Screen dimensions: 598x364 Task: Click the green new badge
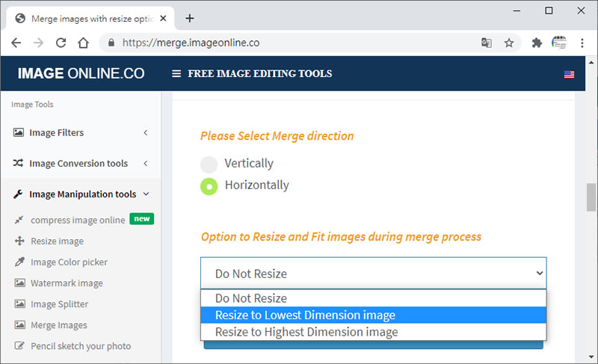click(x=142, y=219)
